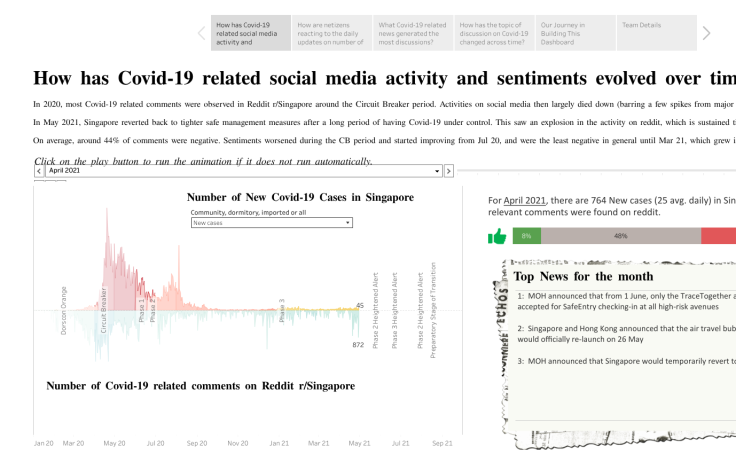This screenshot has width=736, height=454.
Task: Go to Team Details tab
Action: pyautogui.click(x=657, y=33)
